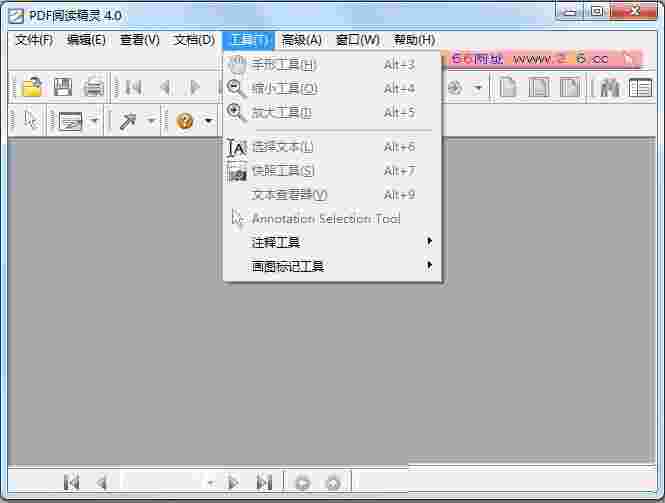The width and height of the screenshot is (665, 503).
Task: Click the single page layout icon
Action: [508, 87]
